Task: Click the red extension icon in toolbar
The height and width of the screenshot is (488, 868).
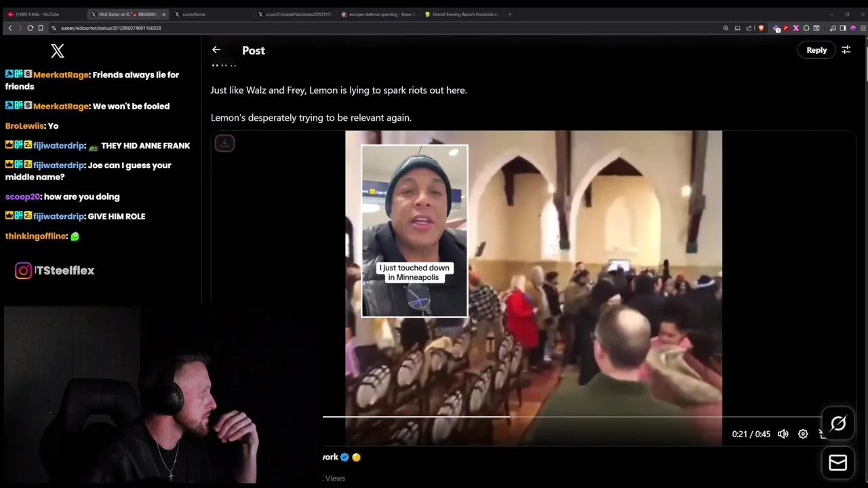Action: pos(786,28)
